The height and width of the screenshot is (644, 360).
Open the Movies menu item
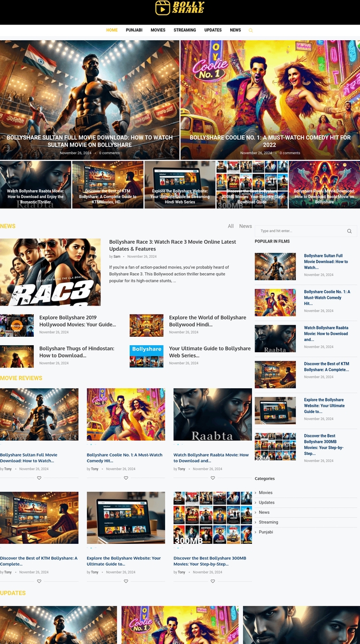158,30
